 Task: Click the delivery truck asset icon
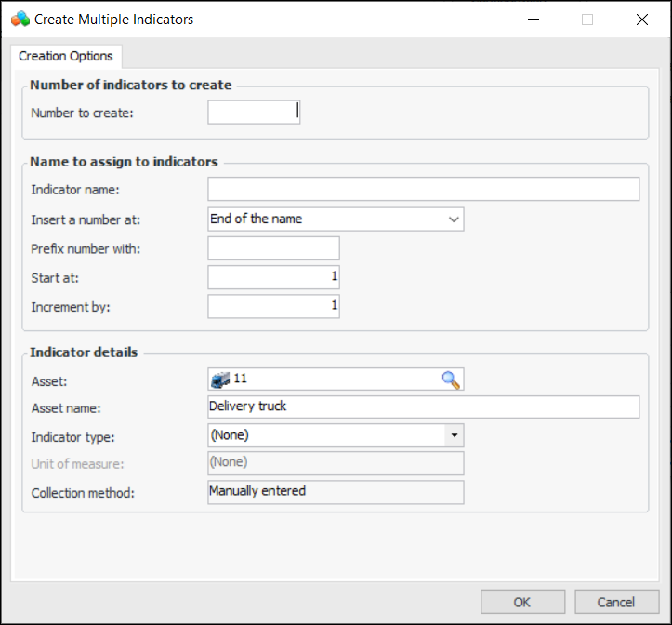click(219, 379)
